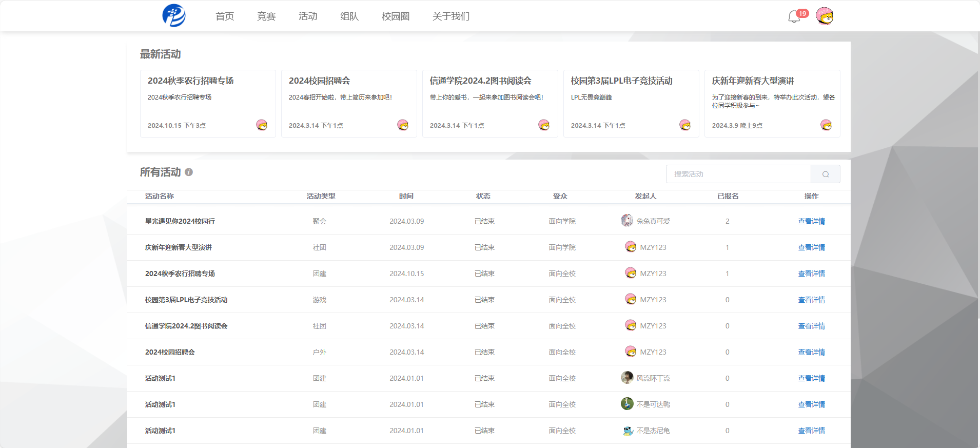
Task: Click 游戏 activity type cell
Action: tap(320, 300)
